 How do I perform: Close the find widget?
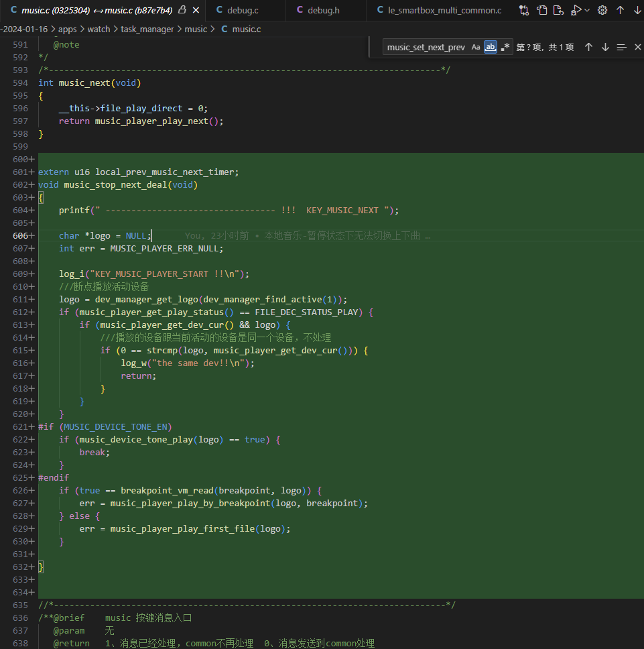click(x=638, y=47)
